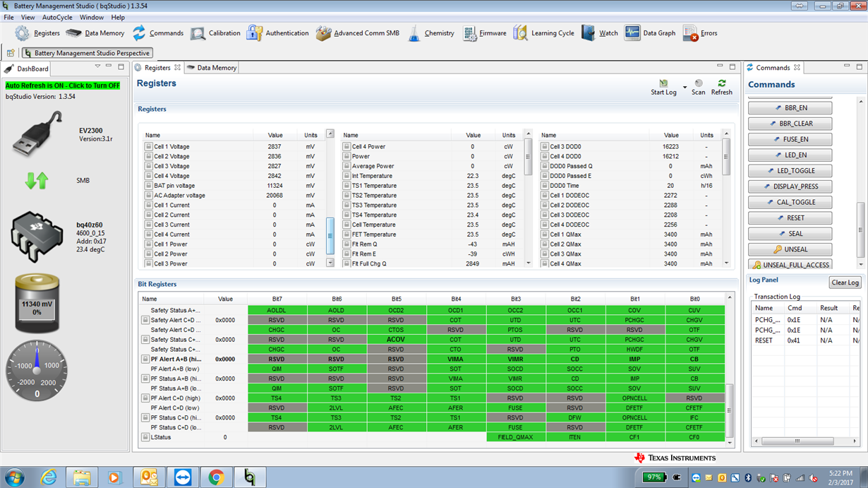Image resolution: width=868 pixels, height=488 pixels.
Task: Open the DashBoard view menu arrow
Action: click(97, 66)
